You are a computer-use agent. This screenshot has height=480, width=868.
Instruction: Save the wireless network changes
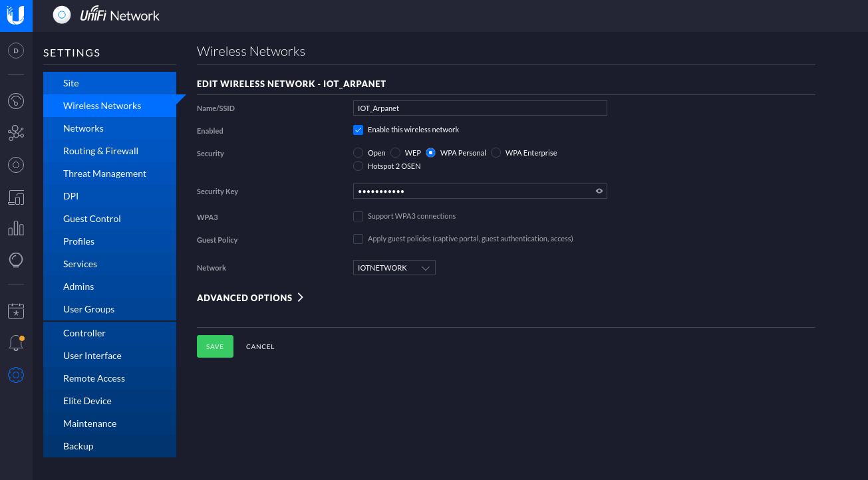pyautogui.click(x=215, y=346)
